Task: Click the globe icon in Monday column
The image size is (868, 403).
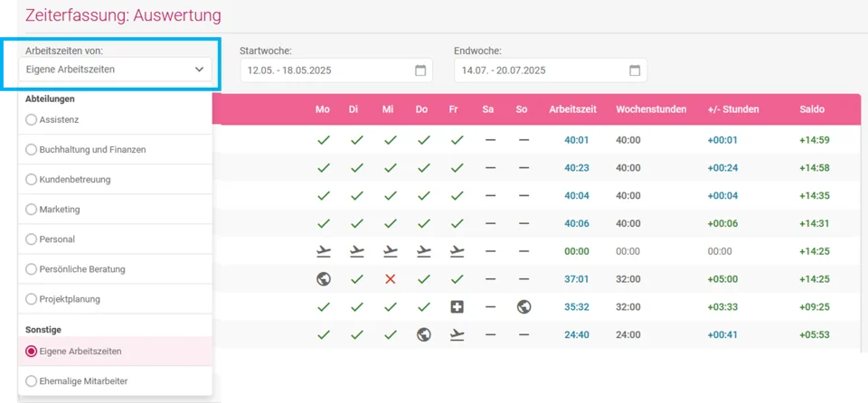Action: pos(324,279)
